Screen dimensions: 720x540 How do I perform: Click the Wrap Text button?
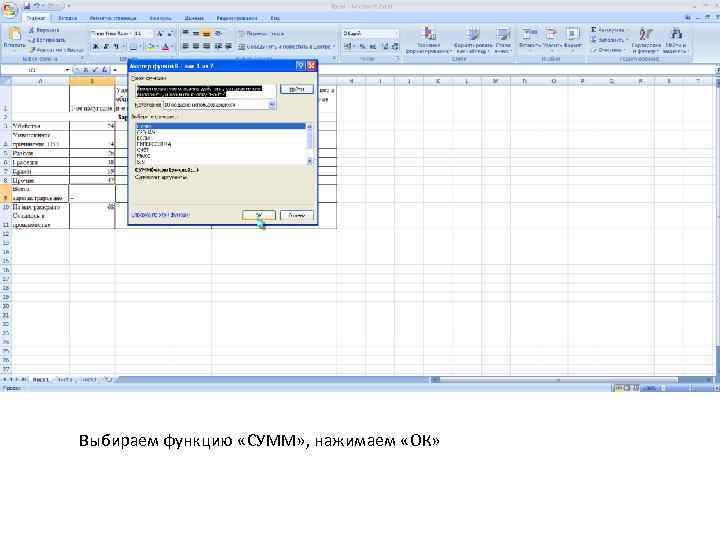coord(261,34)
